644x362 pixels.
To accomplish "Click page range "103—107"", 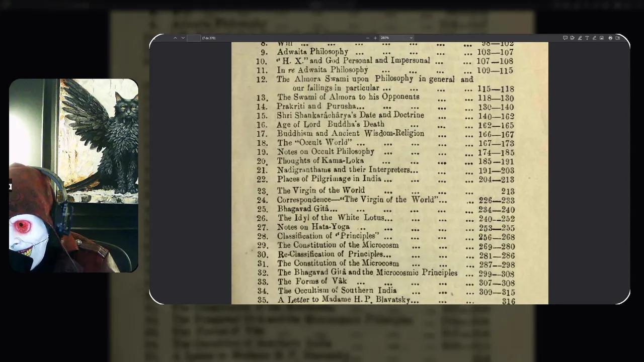I will [495, 52].
